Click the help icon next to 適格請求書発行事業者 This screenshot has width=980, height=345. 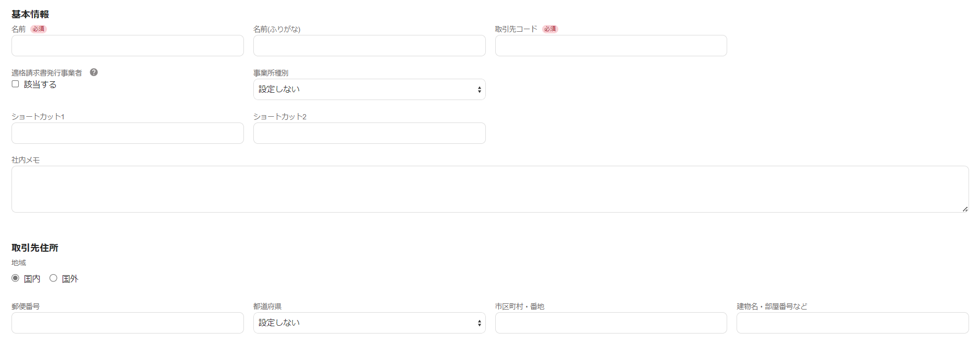click(94, 72)
